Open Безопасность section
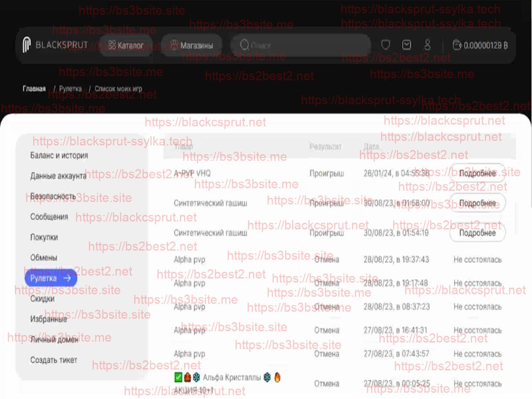 point(53,196)
